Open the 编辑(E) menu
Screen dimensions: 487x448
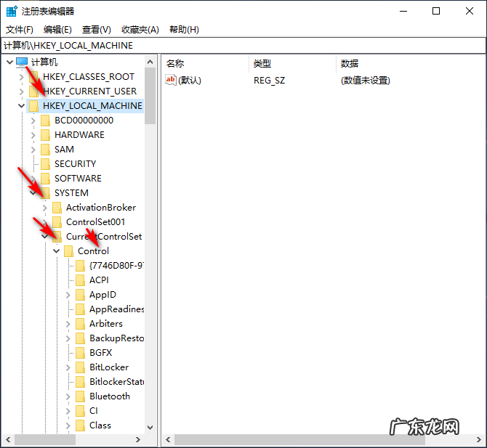point(57,30)
